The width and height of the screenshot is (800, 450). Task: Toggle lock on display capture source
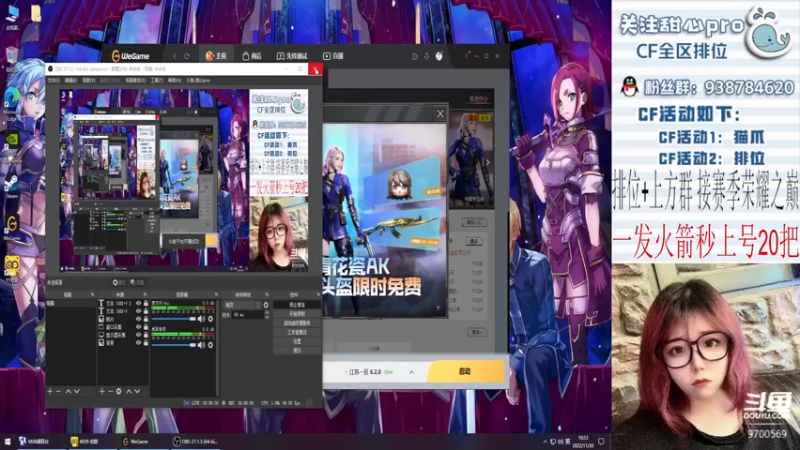(146, 335)
